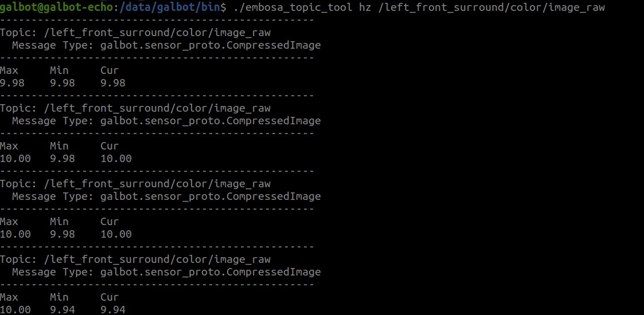The image size is (644, 315).
Task: Click the third block's Message Type line
Action: 166,196
